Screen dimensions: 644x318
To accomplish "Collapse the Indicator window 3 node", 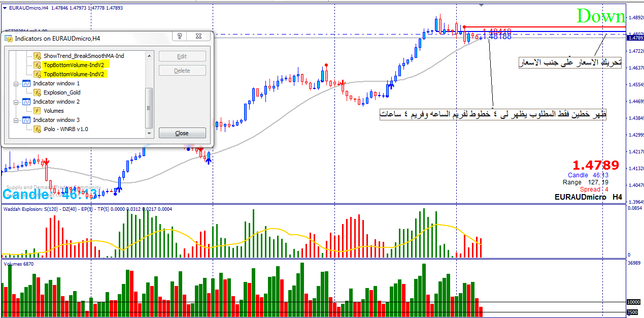I will 16,120.
